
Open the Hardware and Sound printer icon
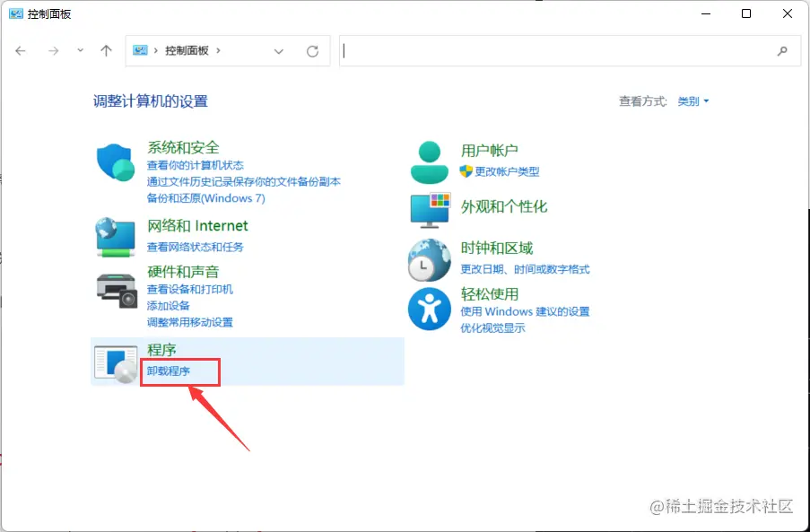(x=117, y=291)
